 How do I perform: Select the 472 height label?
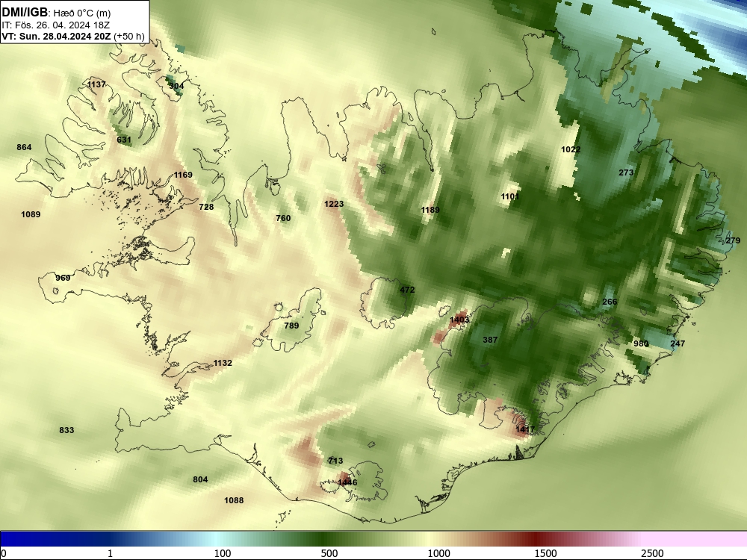point(407,290)
